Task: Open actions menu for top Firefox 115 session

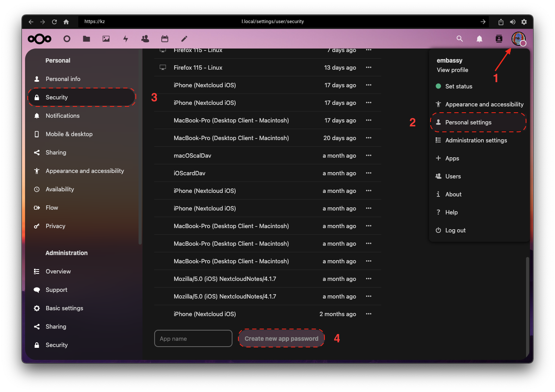Action: [368, 50]
